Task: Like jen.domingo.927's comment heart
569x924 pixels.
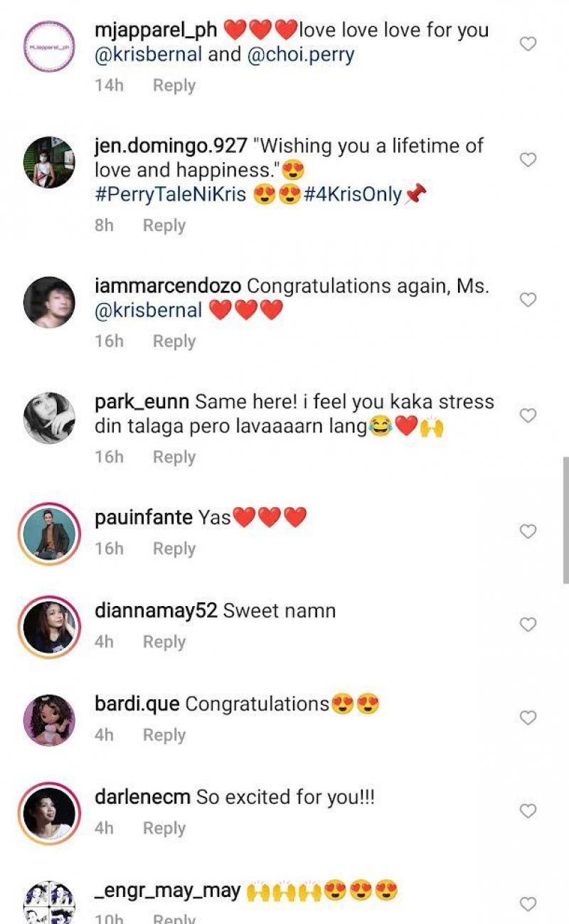Action: (x=528, y=160)
